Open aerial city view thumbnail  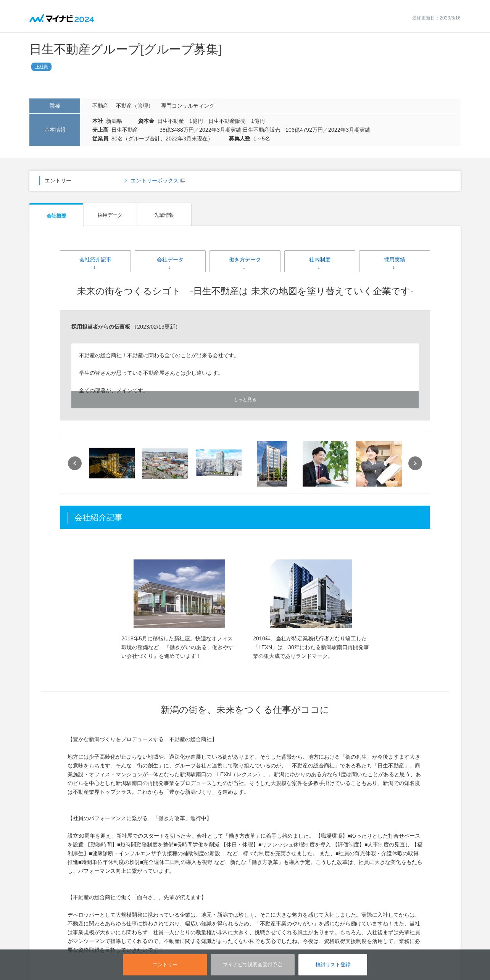165,463
